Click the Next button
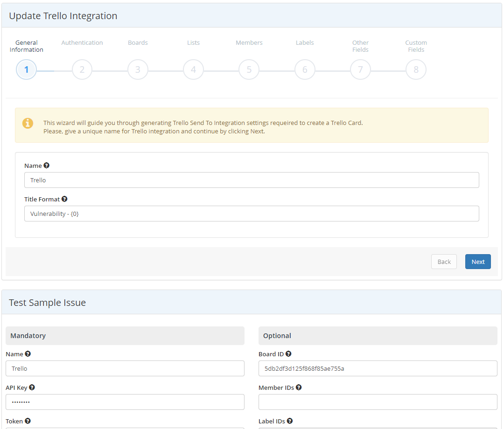504x429 pixels. [x=478, y=262]
